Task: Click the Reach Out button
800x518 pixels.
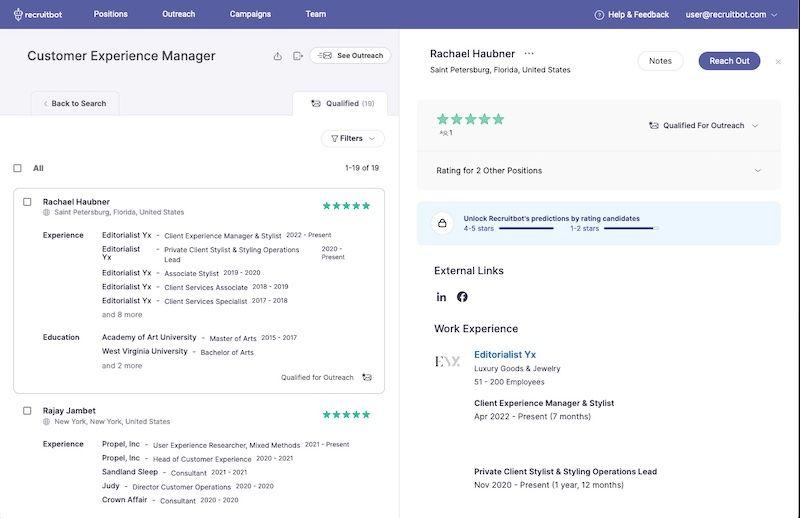Action: 729,61
